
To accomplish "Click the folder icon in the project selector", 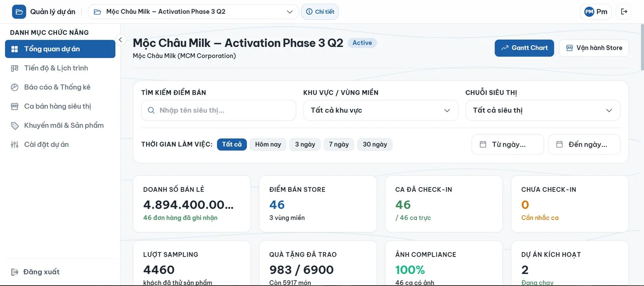I will (98, 11).
